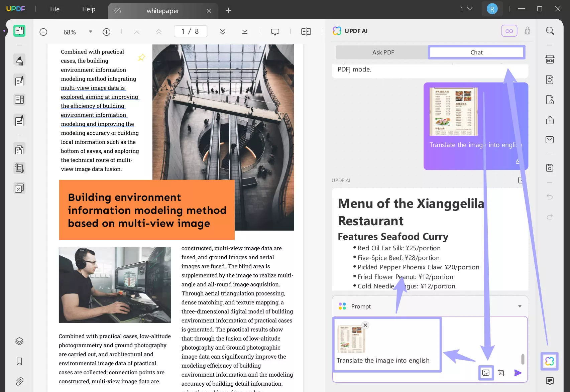Copy the UPDF AI response
The image size is (570, 392).
[x=521, y=180]
